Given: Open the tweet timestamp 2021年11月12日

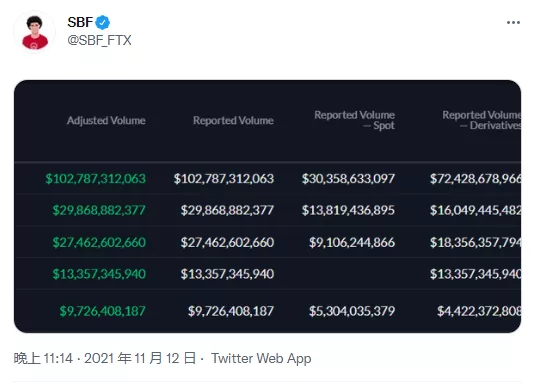Looking at the screenshot, I should point(104,358).
